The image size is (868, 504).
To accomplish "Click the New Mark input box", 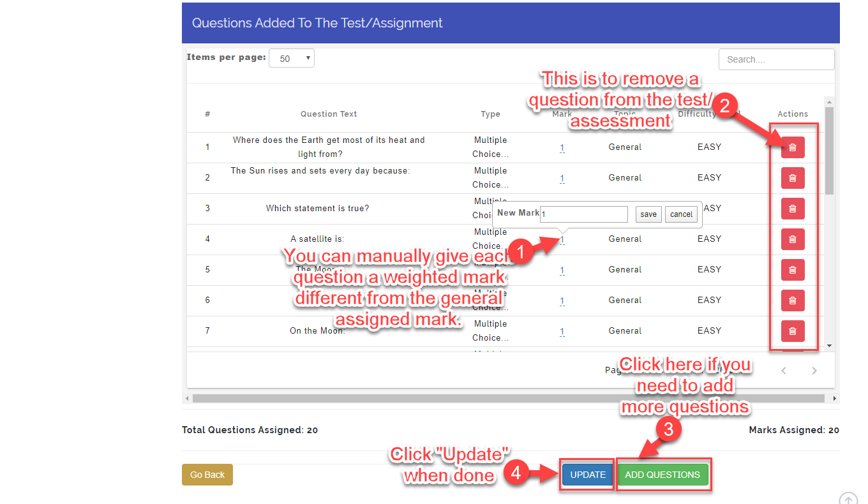I will coord(584,214).
